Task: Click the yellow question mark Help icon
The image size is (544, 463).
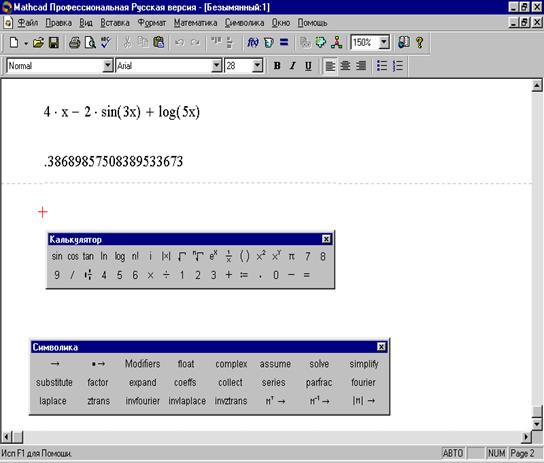Action: [419, 43]
